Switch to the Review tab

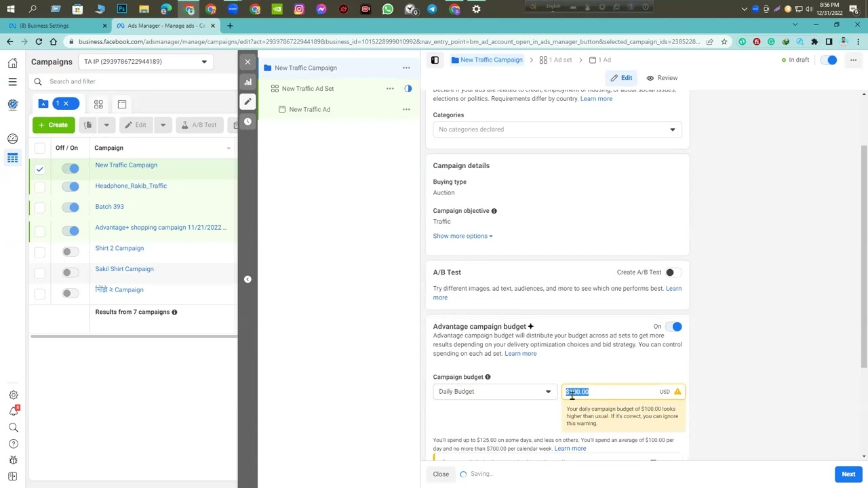(662, 78)
